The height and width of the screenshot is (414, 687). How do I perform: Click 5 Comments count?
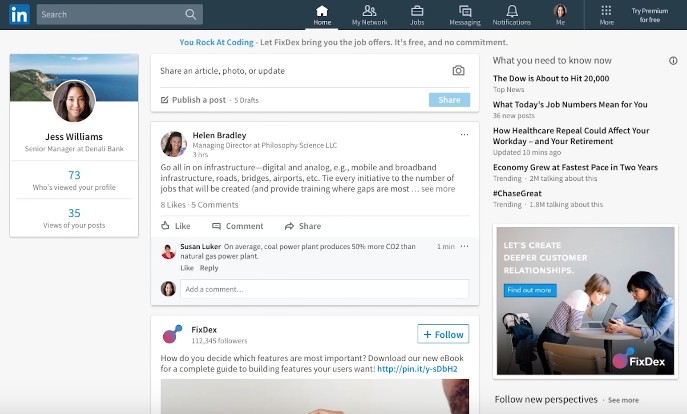coord(215,205)
